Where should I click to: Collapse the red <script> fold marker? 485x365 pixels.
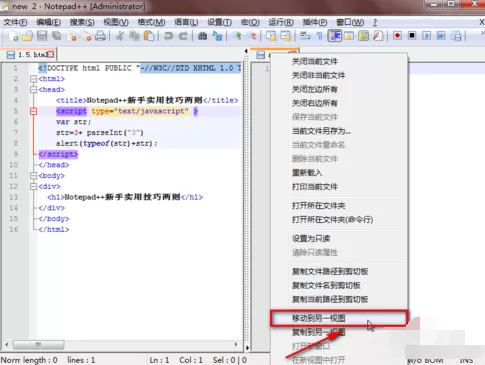pos(33,111)
